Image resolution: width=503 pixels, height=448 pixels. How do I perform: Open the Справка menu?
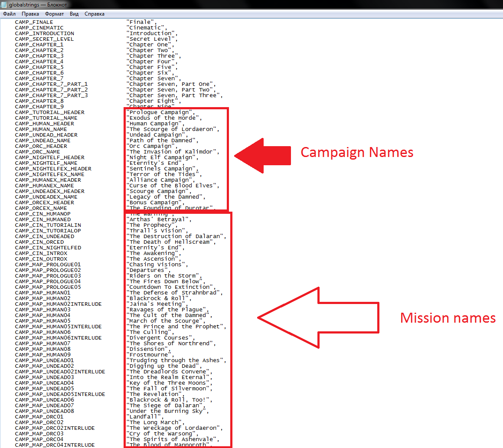pyautogui.click(x=95, y=14)
